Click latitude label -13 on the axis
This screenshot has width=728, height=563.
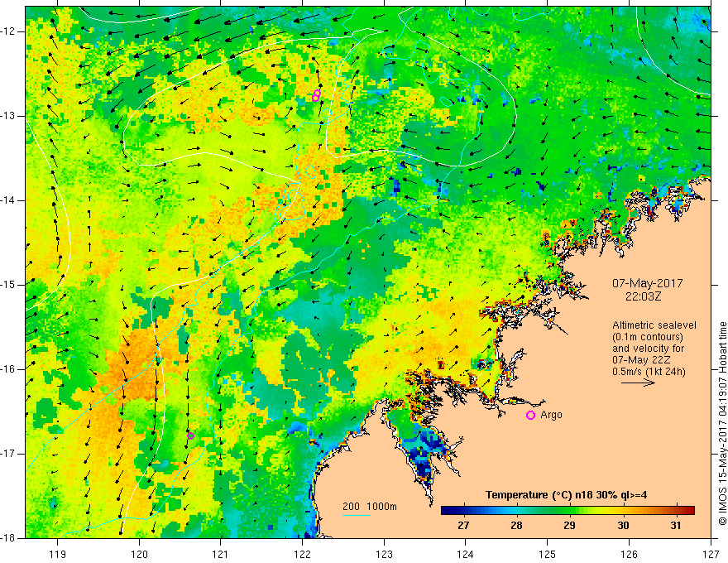(9, 116)
